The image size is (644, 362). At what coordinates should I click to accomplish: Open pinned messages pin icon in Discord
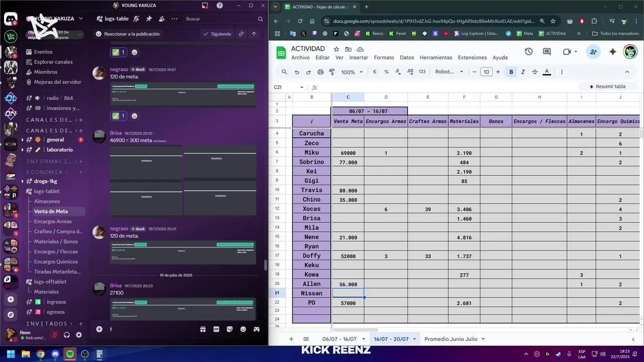click(x=149, y=19)
